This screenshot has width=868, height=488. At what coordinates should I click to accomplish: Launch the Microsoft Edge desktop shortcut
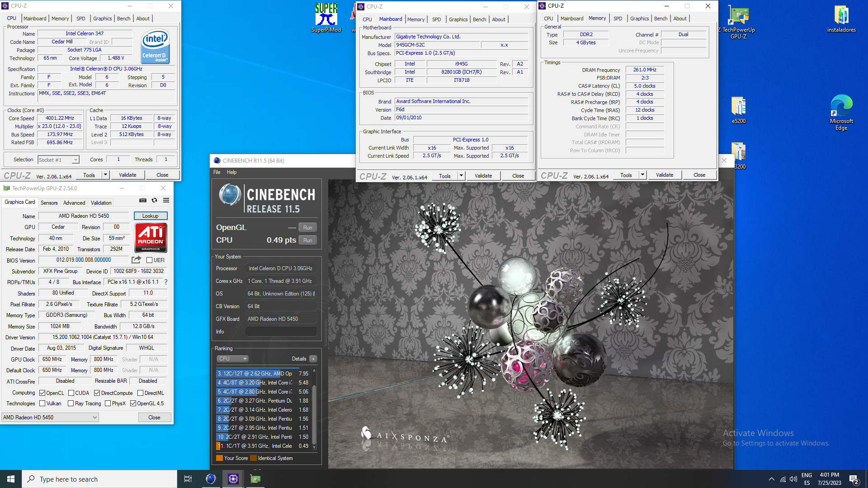click(841, 113)
